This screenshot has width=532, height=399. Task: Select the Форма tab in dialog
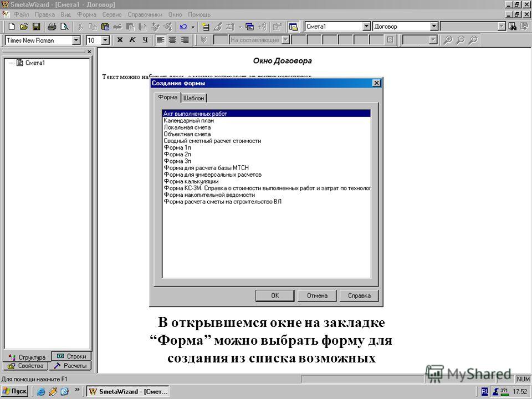(x=167, y=97)
